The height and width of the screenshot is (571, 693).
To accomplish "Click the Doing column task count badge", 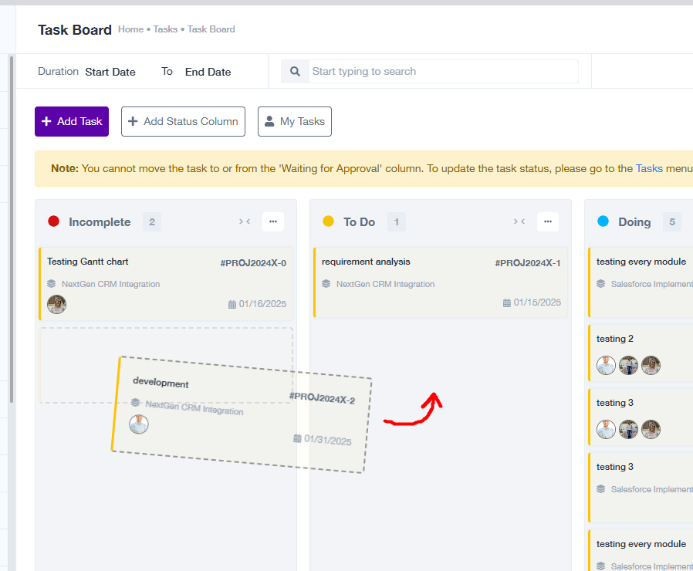I will coord(672,222).
